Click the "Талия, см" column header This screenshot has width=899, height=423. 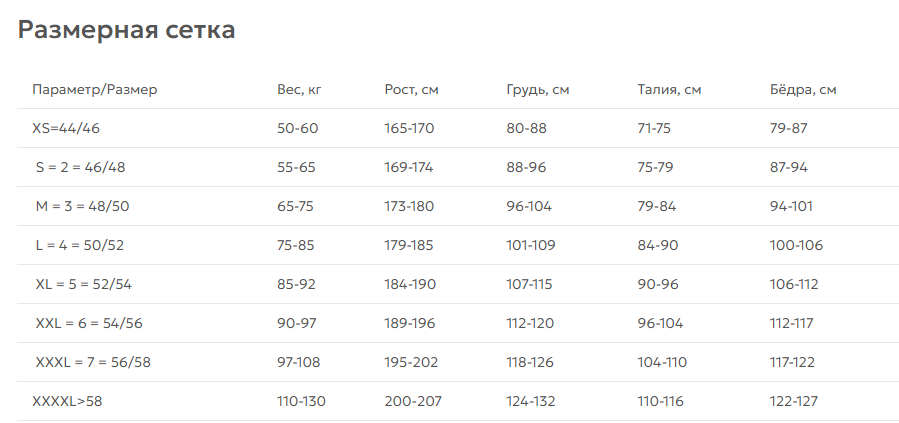pyautogui.click(x=669, y=90)
